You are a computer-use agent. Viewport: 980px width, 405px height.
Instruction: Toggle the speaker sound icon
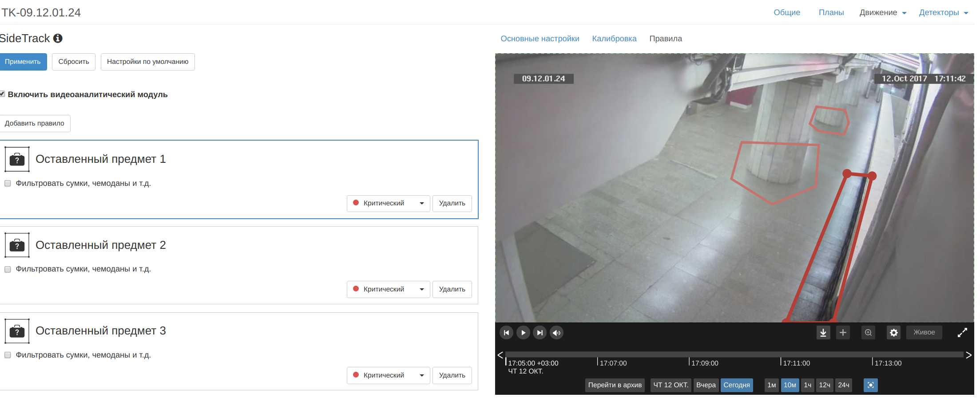(556, 333)
